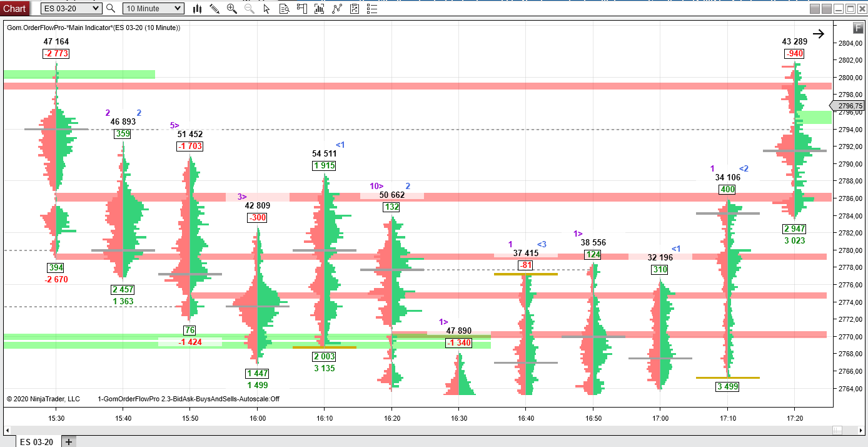Click the zoom out magnifier
868x447 pixels.
[x=250, y=9]
